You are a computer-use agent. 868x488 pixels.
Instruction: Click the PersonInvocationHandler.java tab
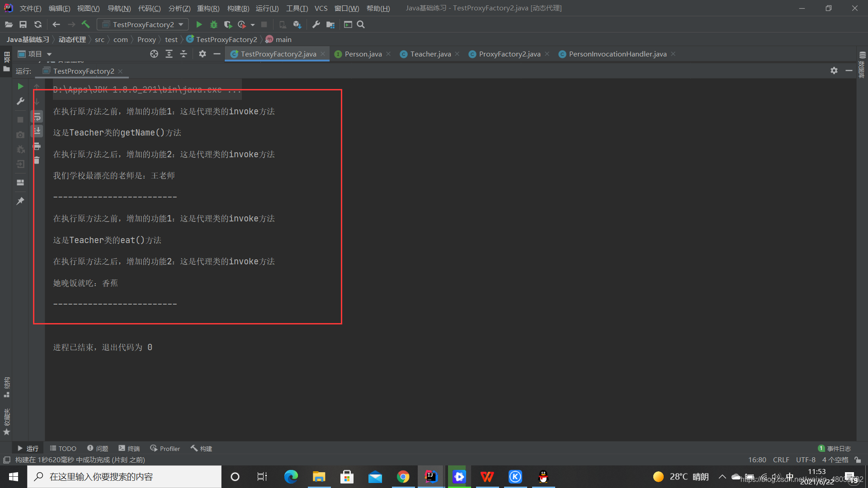(617, 54)
